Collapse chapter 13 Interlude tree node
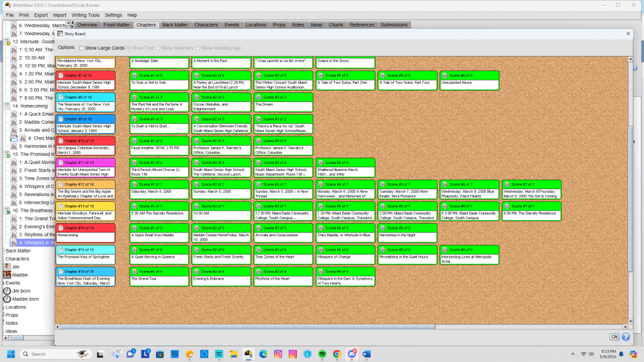Viewport: 644px width, 362px height. click(7, 41)
